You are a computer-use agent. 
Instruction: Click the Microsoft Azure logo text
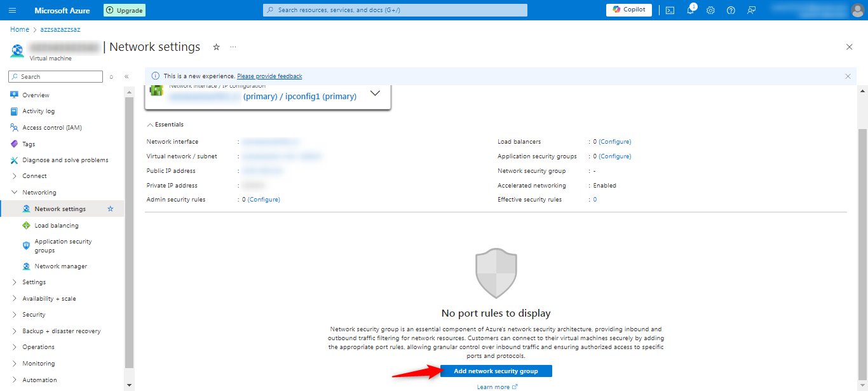pos(62,10)
